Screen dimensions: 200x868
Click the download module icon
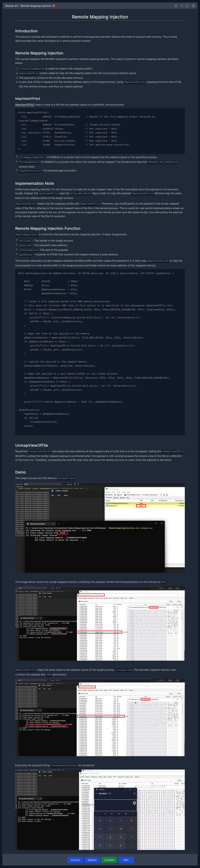(x=193, y=6)
